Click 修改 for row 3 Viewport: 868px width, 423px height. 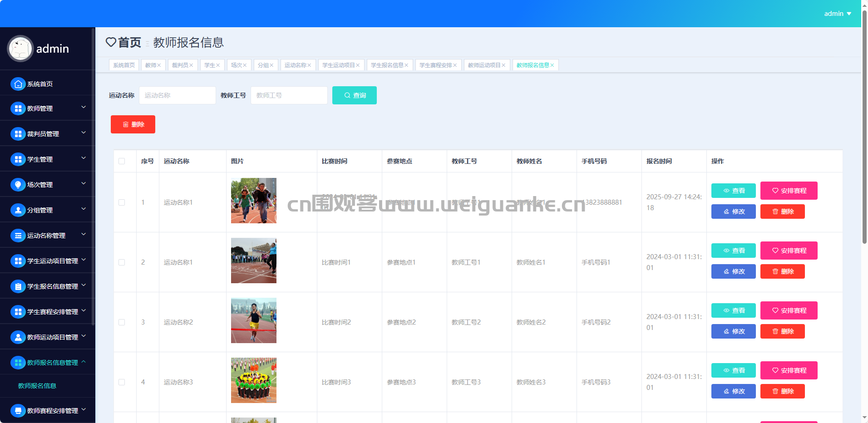(734, 331)
